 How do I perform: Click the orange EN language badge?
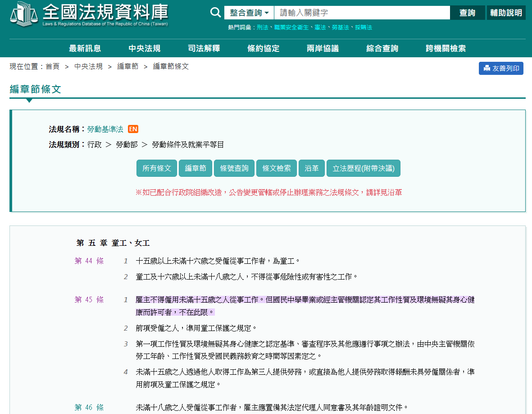[133, 129]
